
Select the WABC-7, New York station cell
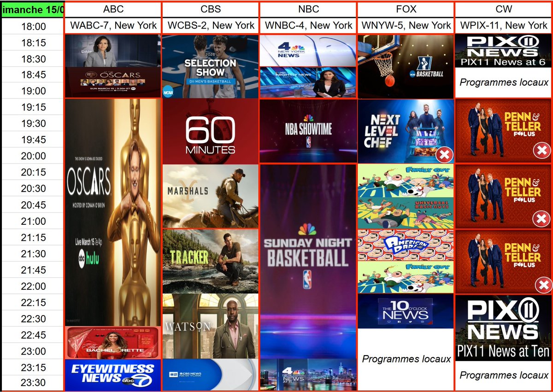tap(113, 25)
